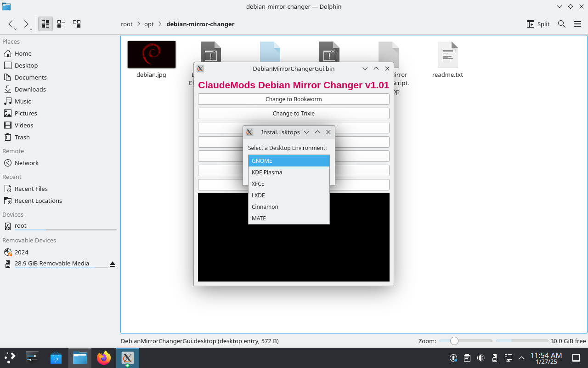Open clipboard tray icon
Screen dimensions: 588x368
[x=467, y=358]
